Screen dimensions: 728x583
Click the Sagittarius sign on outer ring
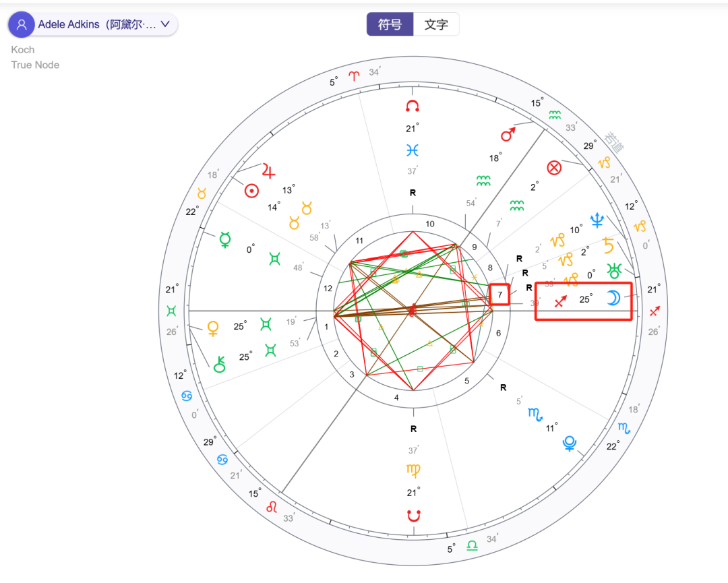pyautogui.click(x=655, y=311)
